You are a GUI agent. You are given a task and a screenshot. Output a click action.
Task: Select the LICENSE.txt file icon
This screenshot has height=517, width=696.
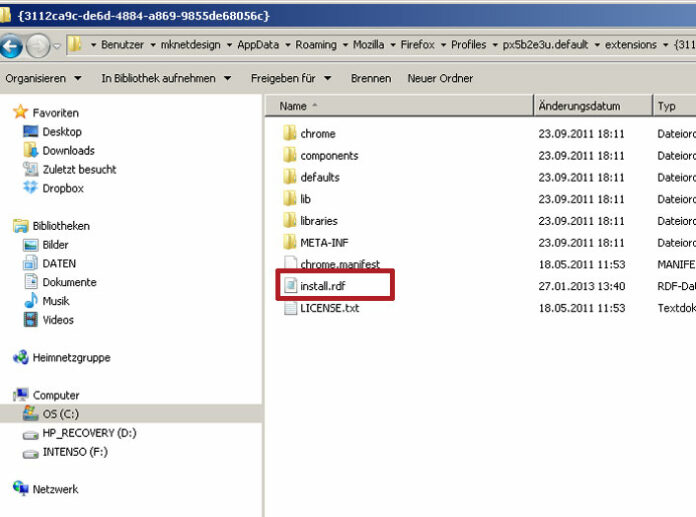point(290,308)
